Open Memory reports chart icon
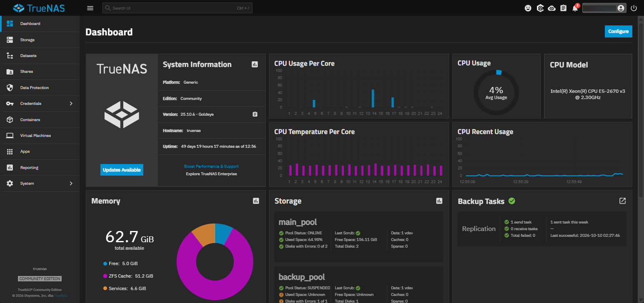The width and height of the screenshot is (644, 303). pyautogui.click(x=256, y=201)
